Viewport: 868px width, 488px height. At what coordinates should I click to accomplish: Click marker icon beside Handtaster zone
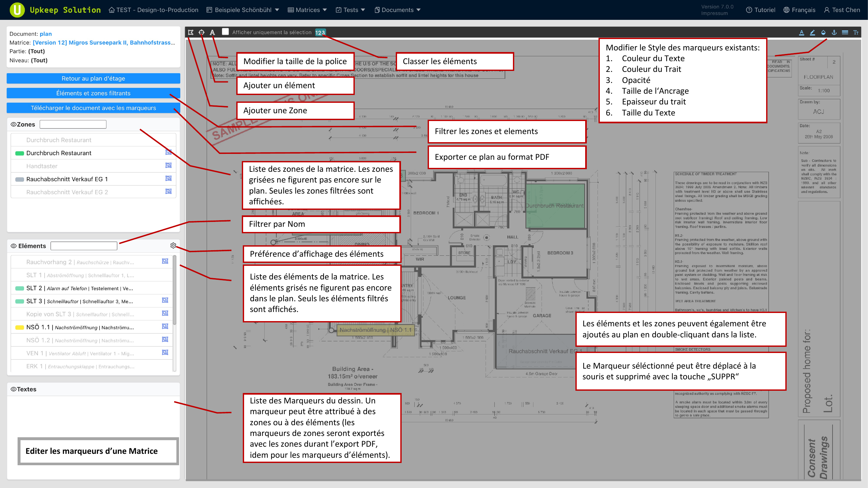click(169, 165)
